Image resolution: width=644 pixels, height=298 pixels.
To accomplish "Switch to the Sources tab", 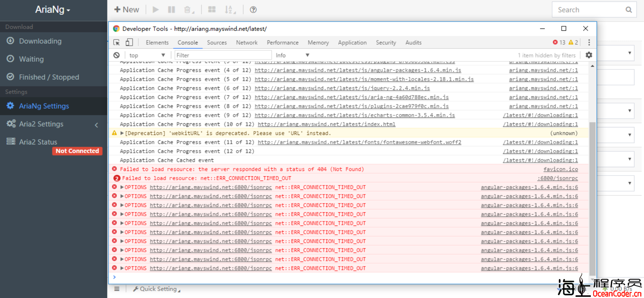I will coord(217,42).
